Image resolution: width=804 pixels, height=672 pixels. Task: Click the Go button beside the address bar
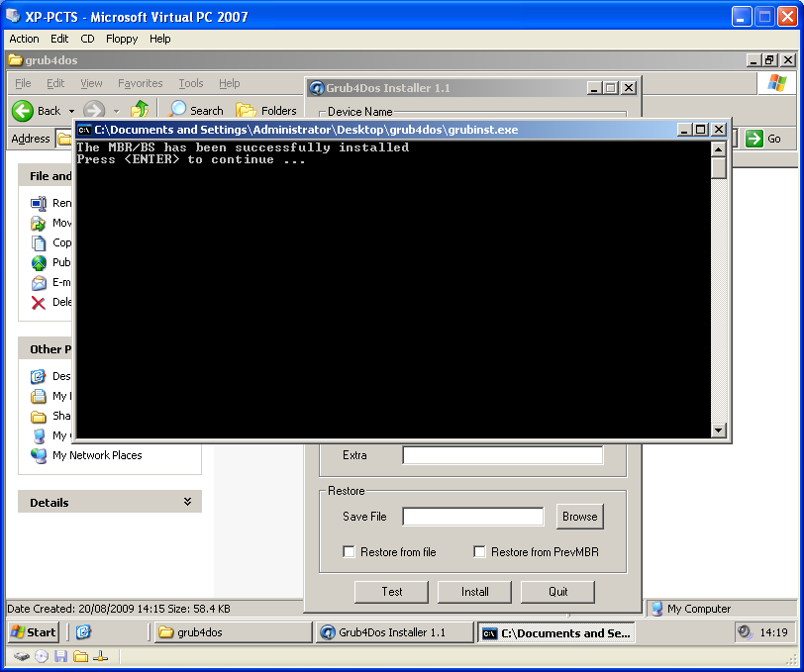point(763,139)
